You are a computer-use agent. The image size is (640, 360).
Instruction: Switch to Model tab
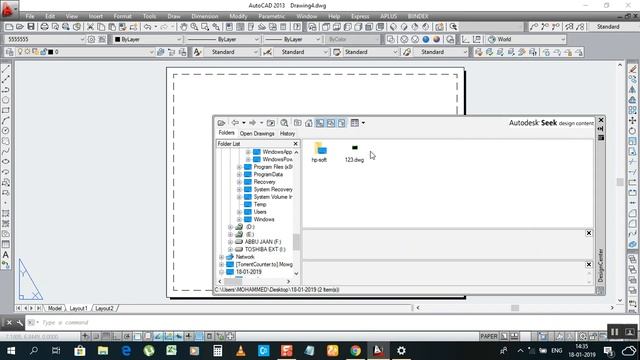point(55,309)
